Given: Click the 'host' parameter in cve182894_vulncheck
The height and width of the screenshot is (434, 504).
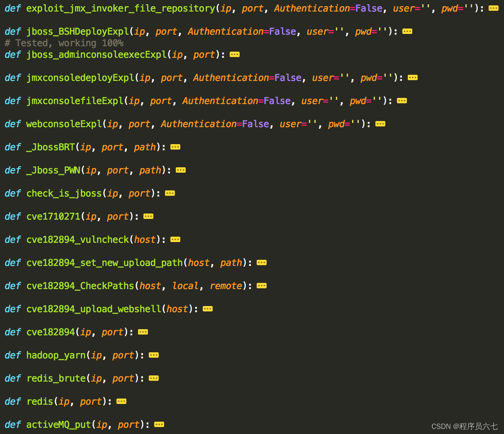Looking at the screenshot, I should [145, 240].
